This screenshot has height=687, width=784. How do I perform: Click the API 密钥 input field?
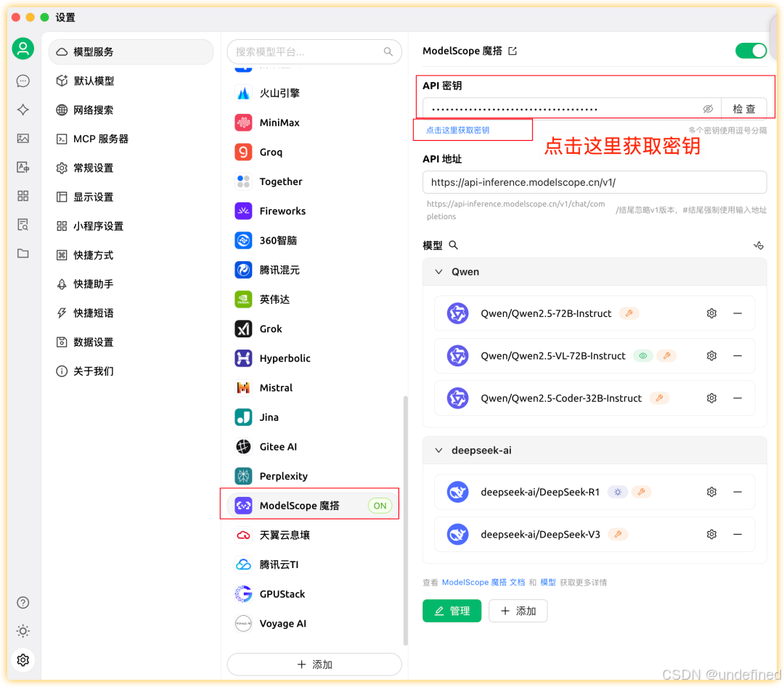tap(571, 109)
